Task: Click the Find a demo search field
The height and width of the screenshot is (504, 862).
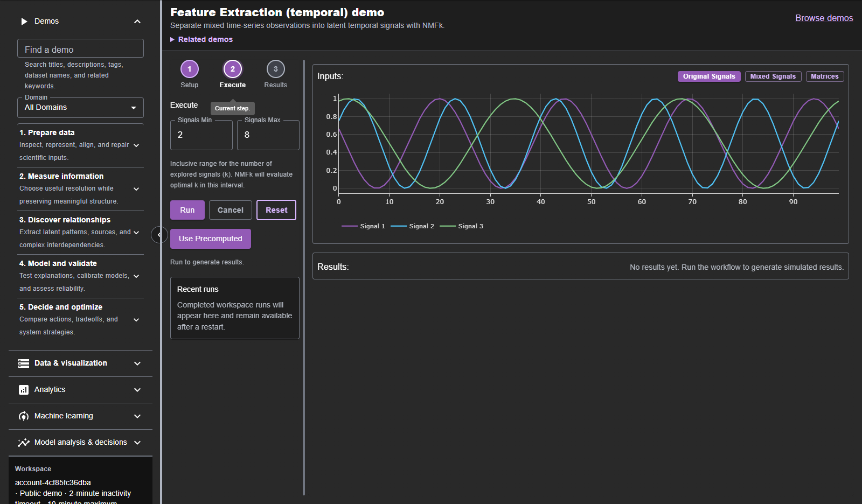Action: (x=80, y=48)
